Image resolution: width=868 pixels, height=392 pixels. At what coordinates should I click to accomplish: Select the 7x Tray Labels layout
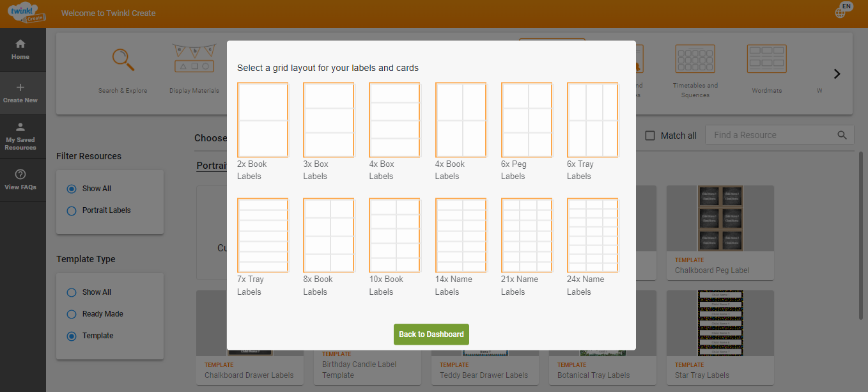point(262,235)
